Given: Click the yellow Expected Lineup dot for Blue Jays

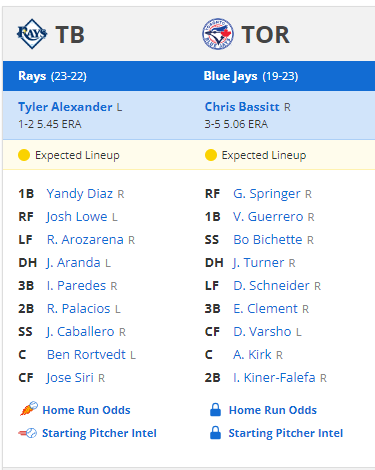Looking at the screenshot, I should point(211,155).
